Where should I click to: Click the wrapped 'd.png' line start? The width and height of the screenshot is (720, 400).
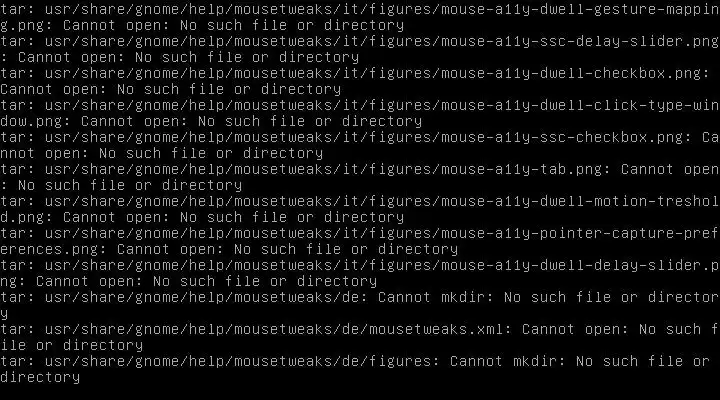[x=22, y=217]
